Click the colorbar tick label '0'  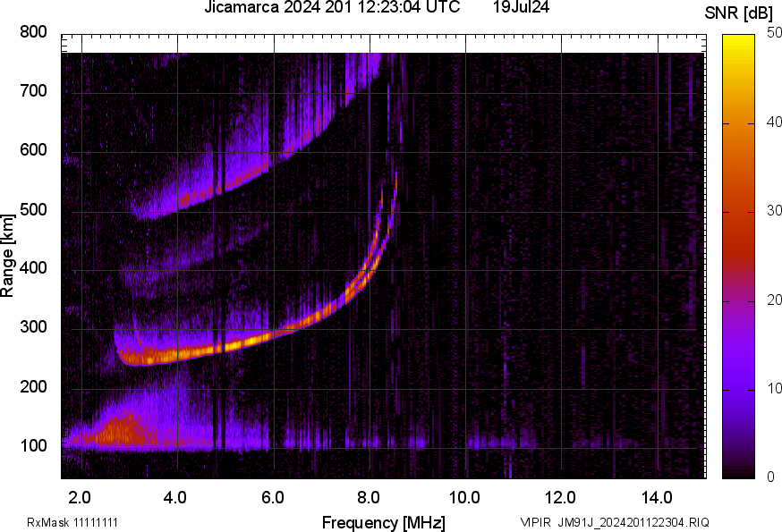tap(771, 477)
